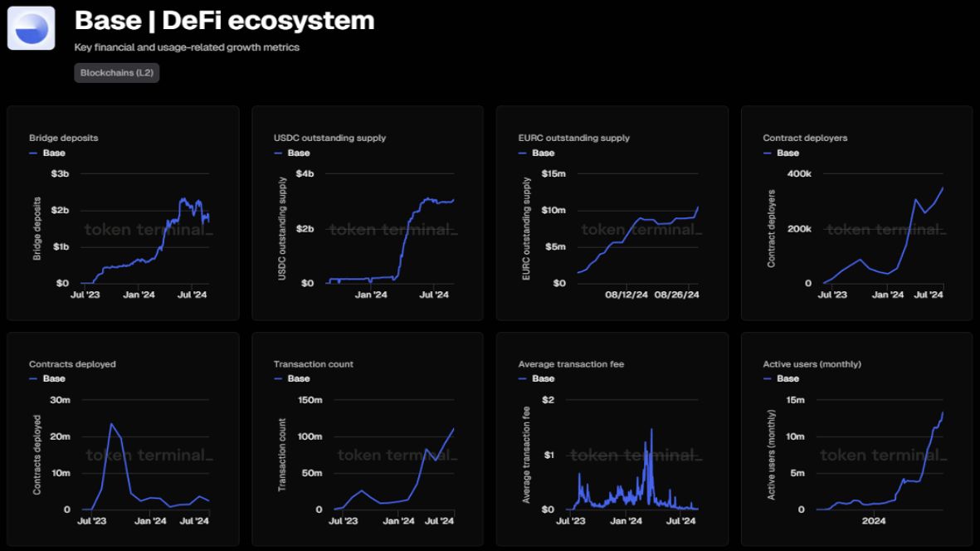
Task: Click the Contracts deployed peak near 20m
Action: pyautogui.click(x=111, y=424)
